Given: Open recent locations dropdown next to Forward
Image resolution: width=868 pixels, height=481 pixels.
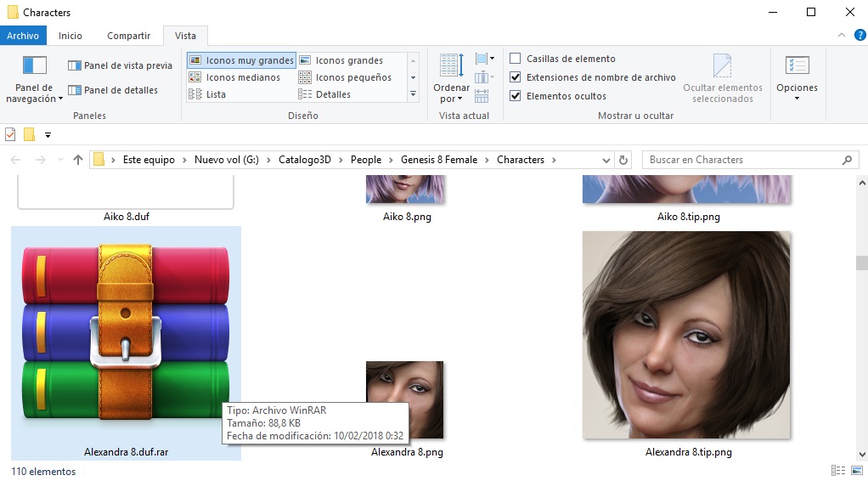Looking at the screenshot, I should pyautogui.click(x=60, y=160).
